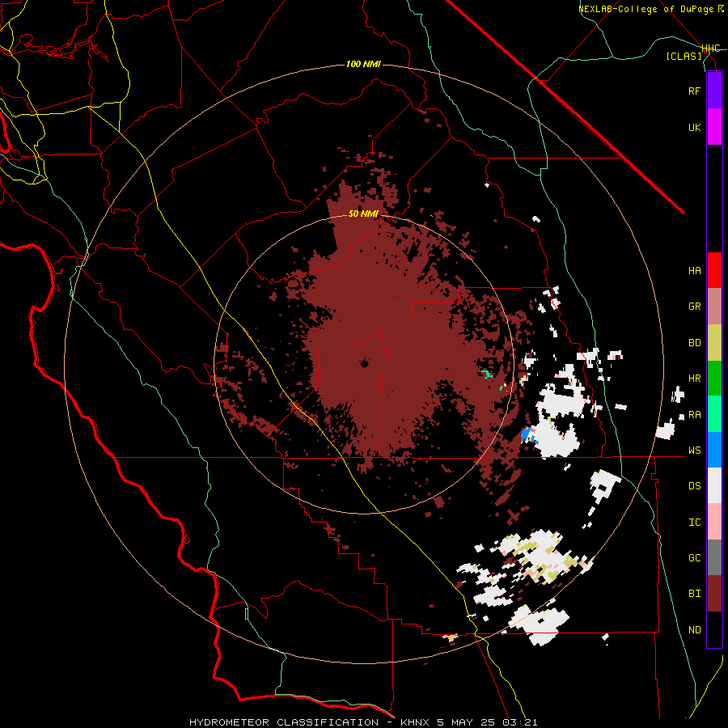This screenshot has width=728, height=728.
Task: Click the light pink IC legend swatch
Action: pyautogui.click(x=714, y=522)
